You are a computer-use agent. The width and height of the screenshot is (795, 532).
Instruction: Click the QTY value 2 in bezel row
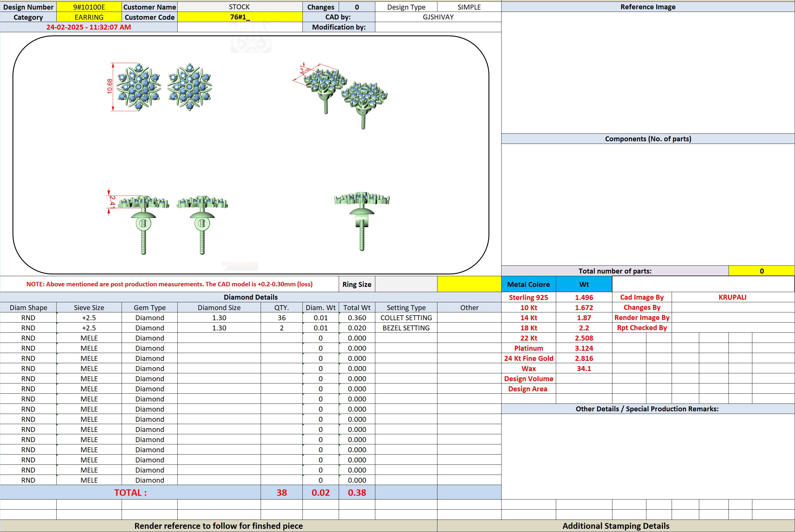click(x=282, y=328)
